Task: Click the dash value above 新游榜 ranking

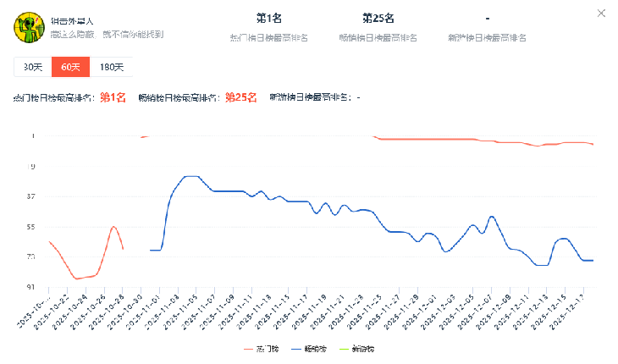Action: click(487, 18)
